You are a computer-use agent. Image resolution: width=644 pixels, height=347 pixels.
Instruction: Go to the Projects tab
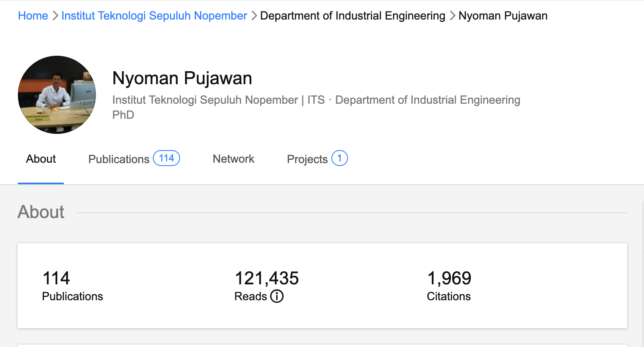(x=307, y=159)
